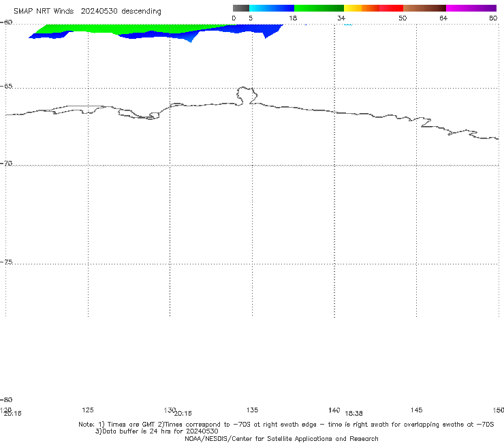Click the red segment of the color scale
The width and height of the screenshot is (504, 443).
391,8
